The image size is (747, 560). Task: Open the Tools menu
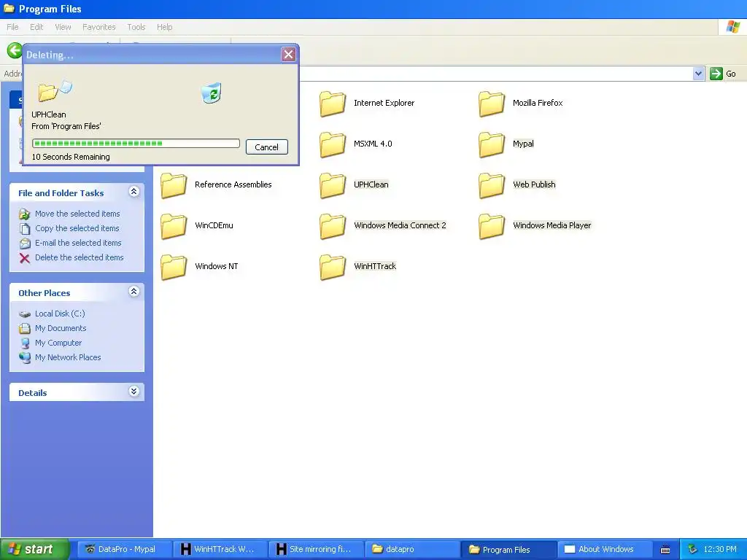click(x=136, y=27)
